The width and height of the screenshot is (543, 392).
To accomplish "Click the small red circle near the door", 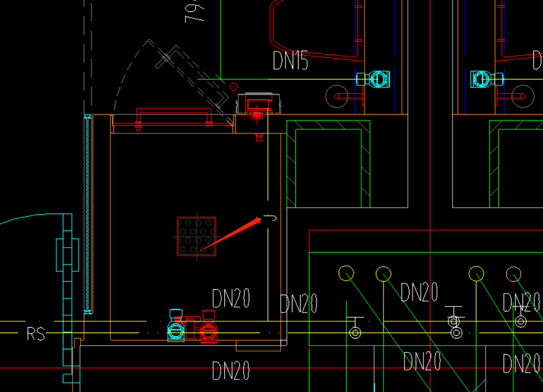I will click(x=234, y=87).
